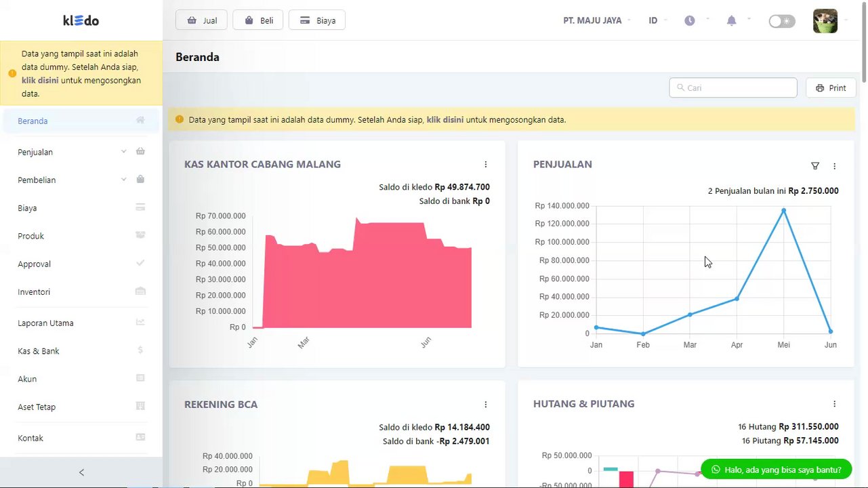Open the three-dot menu on Rekening BCA card
868x488 pixels.
(x=486, y=405)
